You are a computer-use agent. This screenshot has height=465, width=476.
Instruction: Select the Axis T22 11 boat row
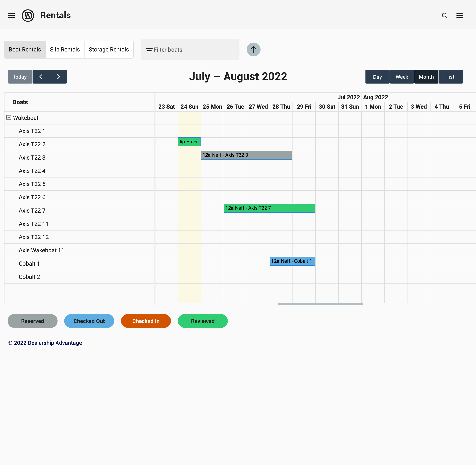coord(79,224)
